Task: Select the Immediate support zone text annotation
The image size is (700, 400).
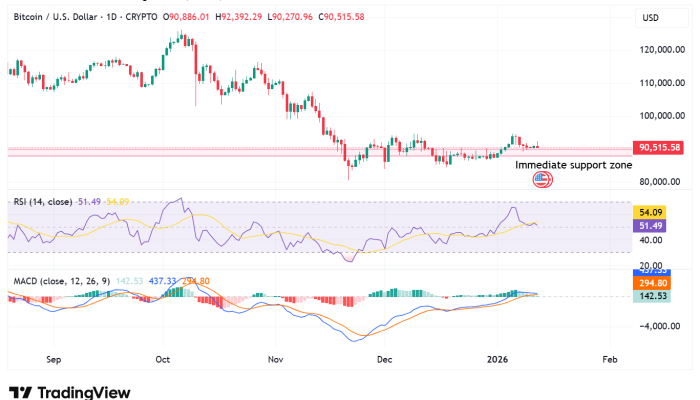Action: [x=573, y=163]
